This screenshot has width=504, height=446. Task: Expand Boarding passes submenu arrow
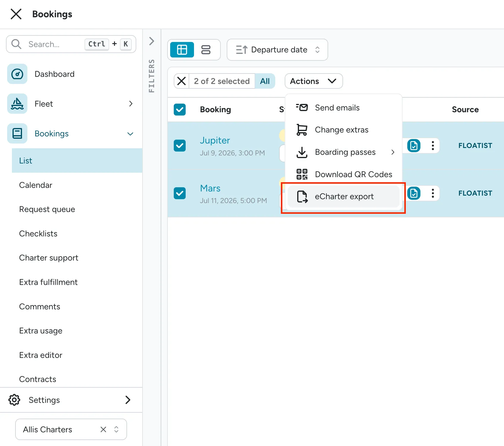pyautogui.click(x=393, y=152)
